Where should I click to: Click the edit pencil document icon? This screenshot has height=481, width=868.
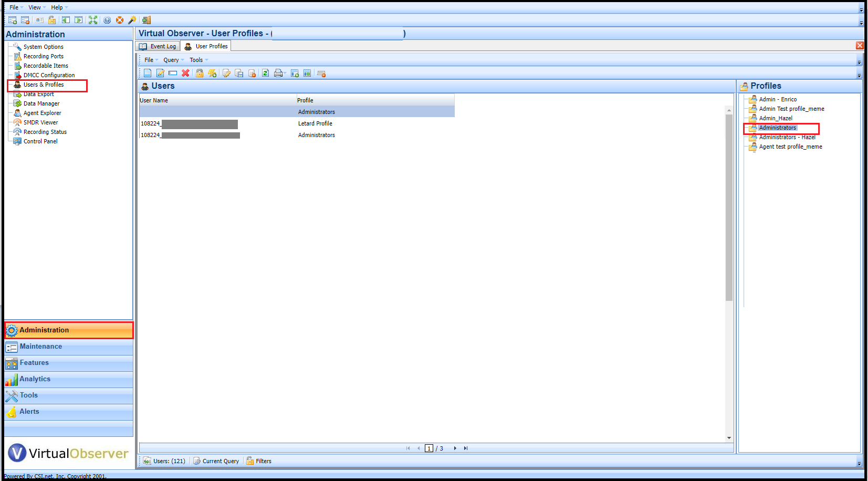160,73
